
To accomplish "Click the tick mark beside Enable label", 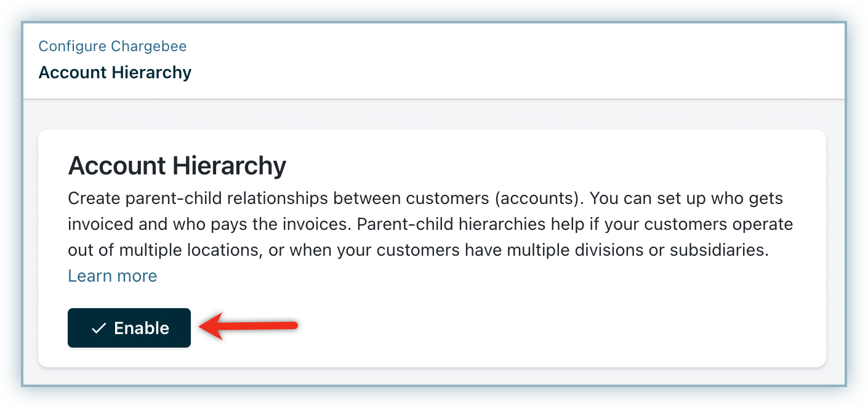I will coord(98,328).
